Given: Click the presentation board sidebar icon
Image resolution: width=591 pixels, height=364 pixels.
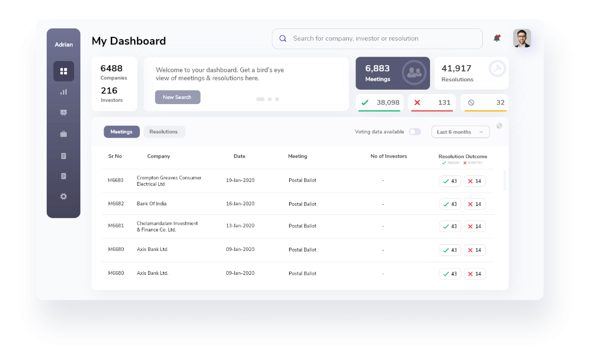Looking at the screenshot, I should [x=64, y=113].
